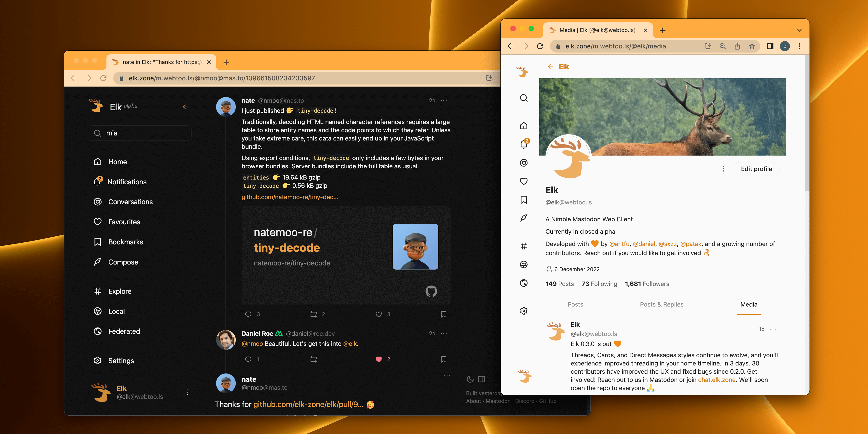This screenshot has height=434, width=868.
Task: Click the Compose icon in sidebar
Action: (98, 262)
